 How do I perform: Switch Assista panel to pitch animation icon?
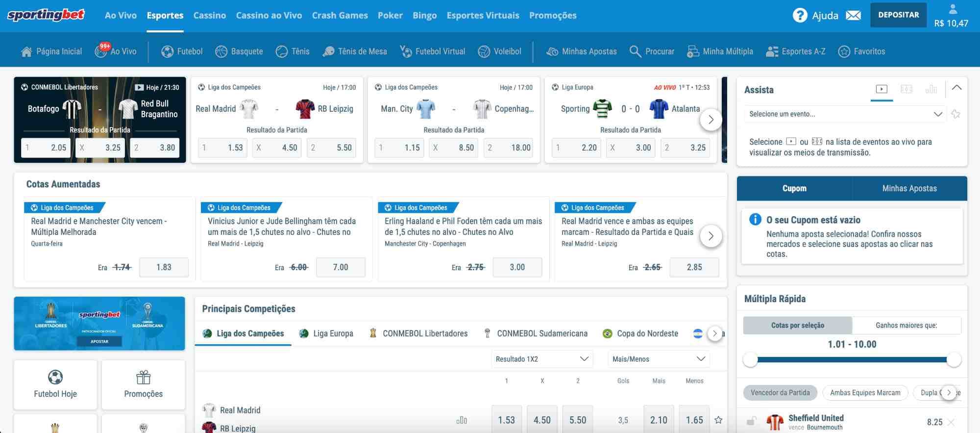(x=906, y=89)
